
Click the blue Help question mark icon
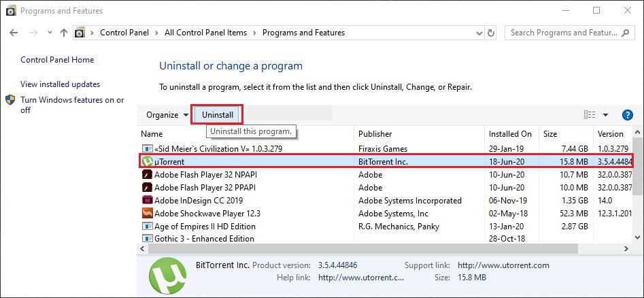click(x=627, y=115)
